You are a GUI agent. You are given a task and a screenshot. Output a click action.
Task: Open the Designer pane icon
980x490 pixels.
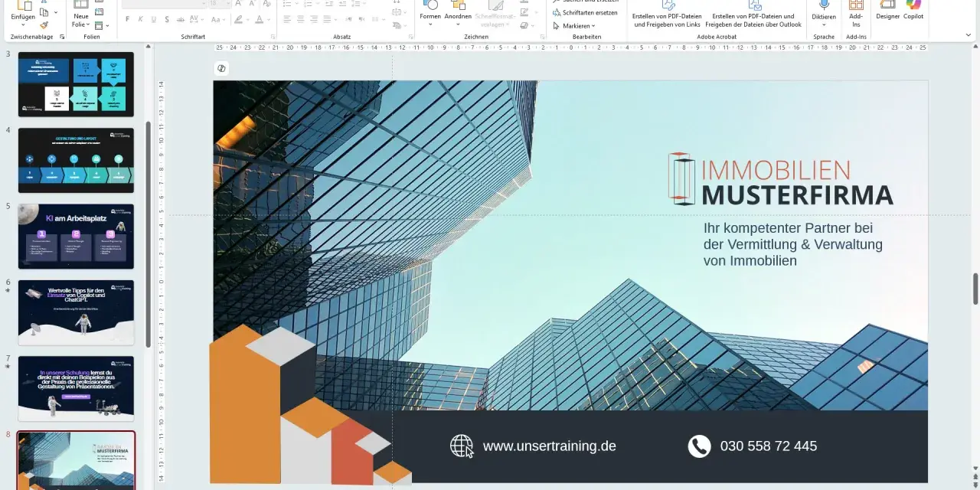click(x=888, y=4)
